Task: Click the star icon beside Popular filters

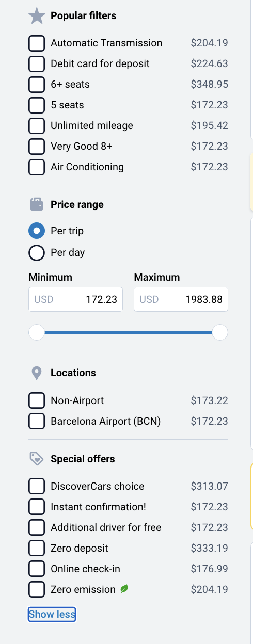Action: coord(37,15)
